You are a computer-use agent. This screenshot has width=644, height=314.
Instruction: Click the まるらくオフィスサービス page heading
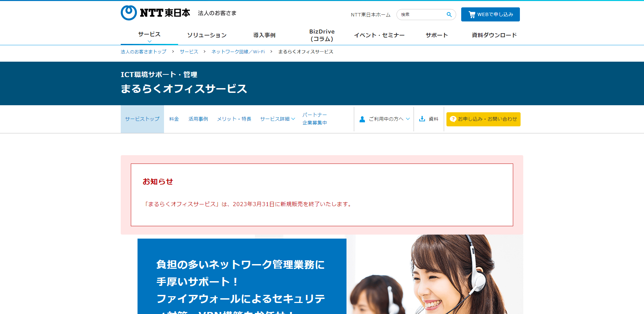184,89
